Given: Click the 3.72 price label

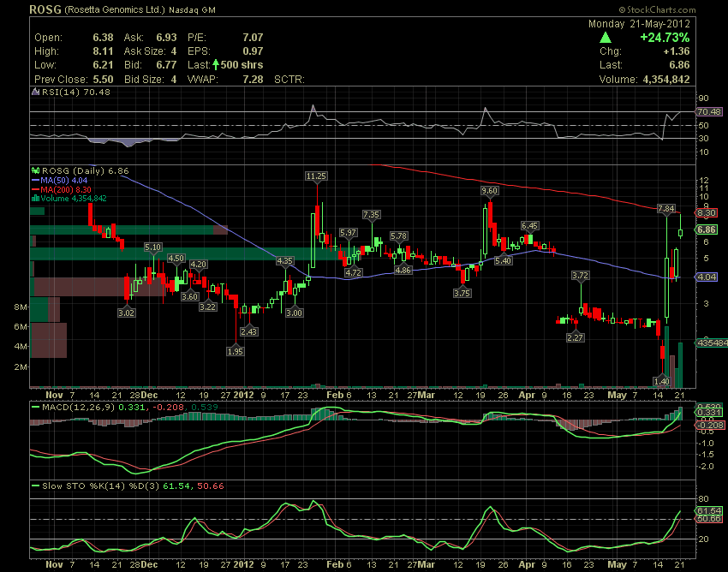Looking at the screenshot, I should [x=581, y=276].
